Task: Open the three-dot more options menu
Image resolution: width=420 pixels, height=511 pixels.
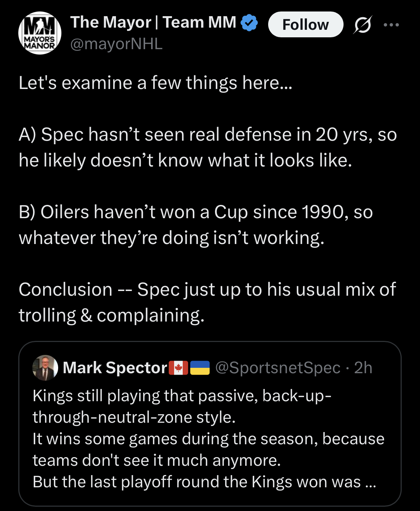Action: click(x=391, y=25)
